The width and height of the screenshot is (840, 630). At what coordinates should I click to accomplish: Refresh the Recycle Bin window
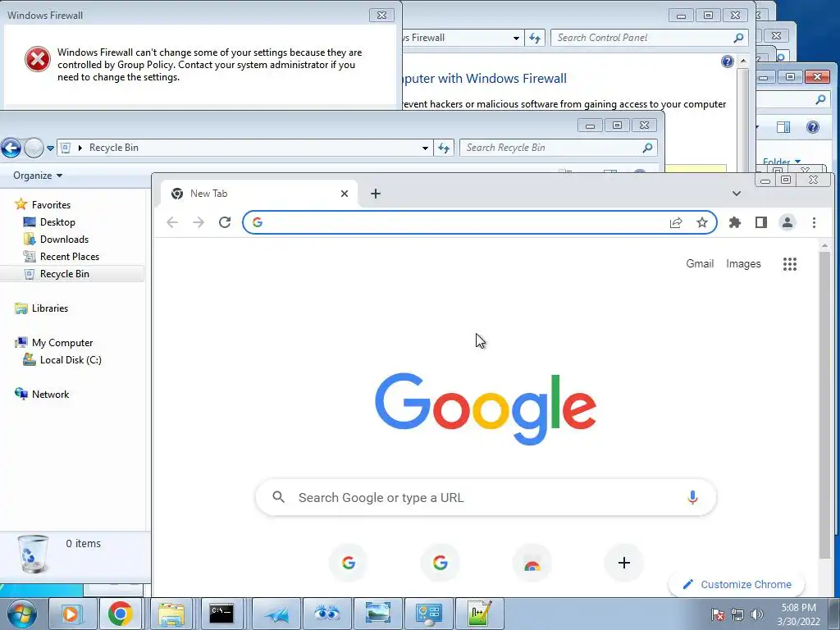coord(444,148)
